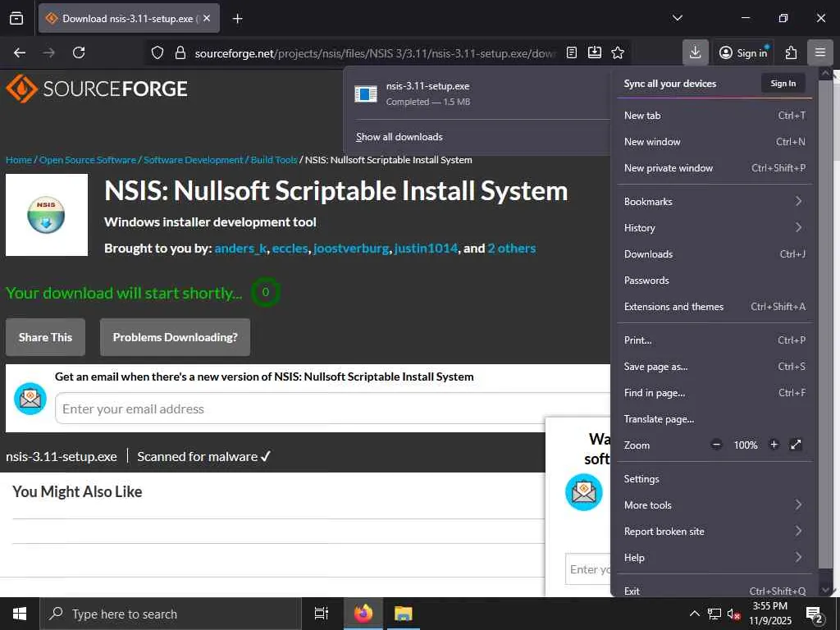Image resolution: width=840 pixels, height=630 pixels.
Task: Click Problems Downloading? button
Action: point(176,337)
